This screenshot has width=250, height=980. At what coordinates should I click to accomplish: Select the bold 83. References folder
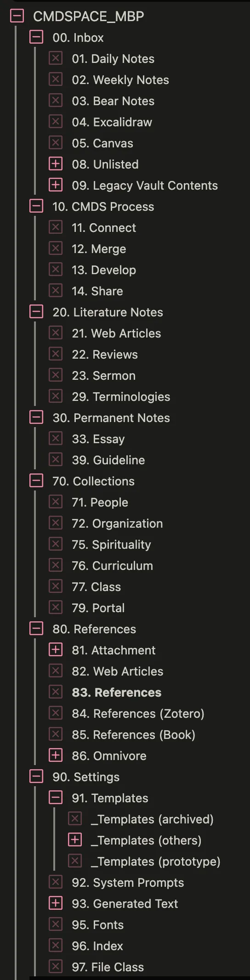(117, 693)
